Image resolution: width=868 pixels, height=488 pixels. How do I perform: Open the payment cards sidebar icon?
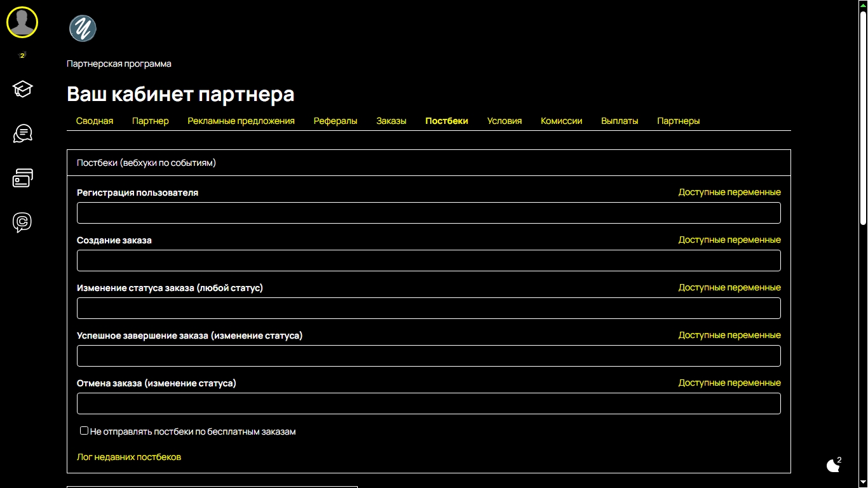[22, 179]
